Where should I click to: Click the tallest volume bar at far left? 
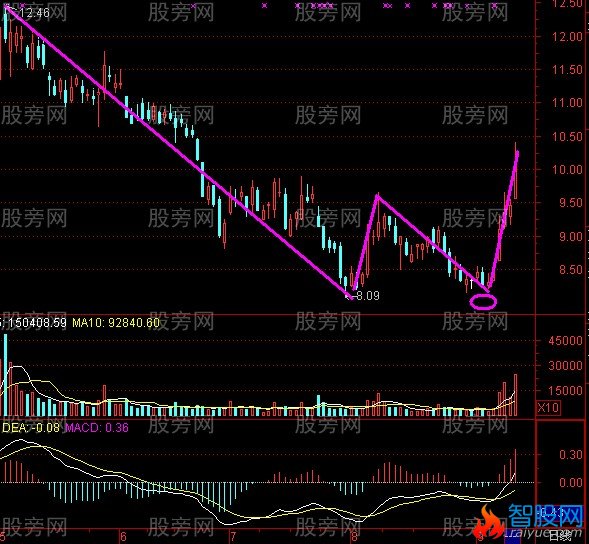click(x=5, y=375)
